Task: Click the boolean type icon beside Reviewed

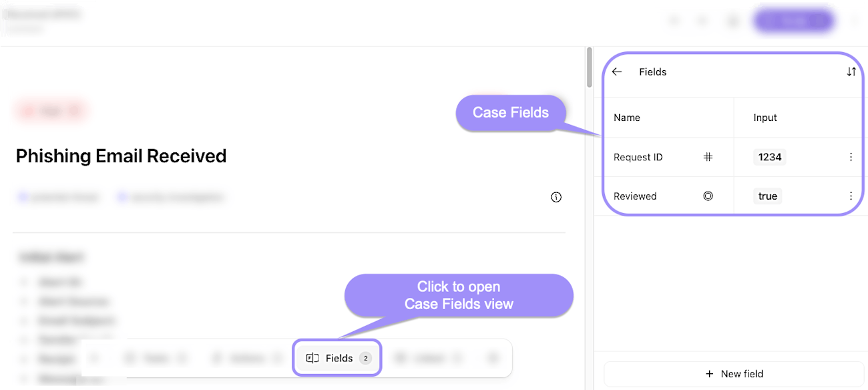Action: pyautogui.click(x=708, y=196)
